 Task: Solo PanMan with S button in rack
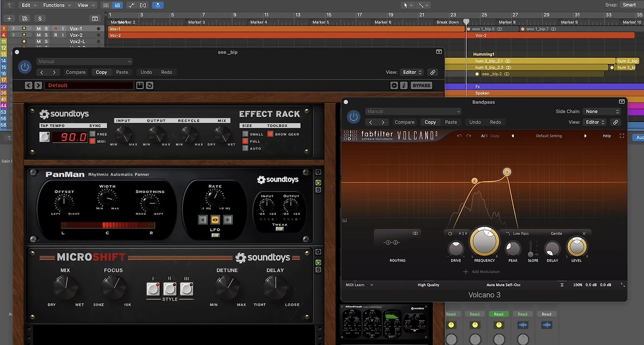pos(318,190)
